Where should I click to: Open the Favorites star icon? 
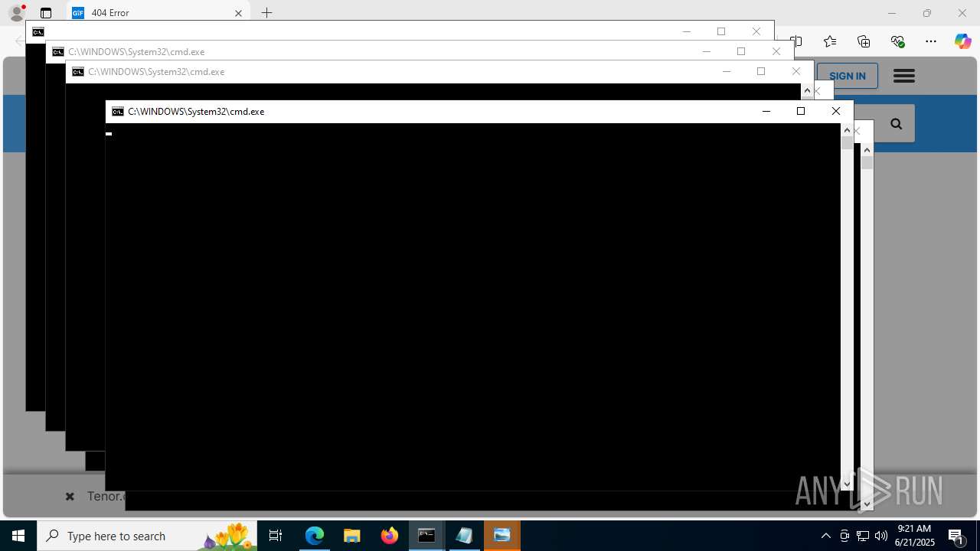(x=830, y=41)
